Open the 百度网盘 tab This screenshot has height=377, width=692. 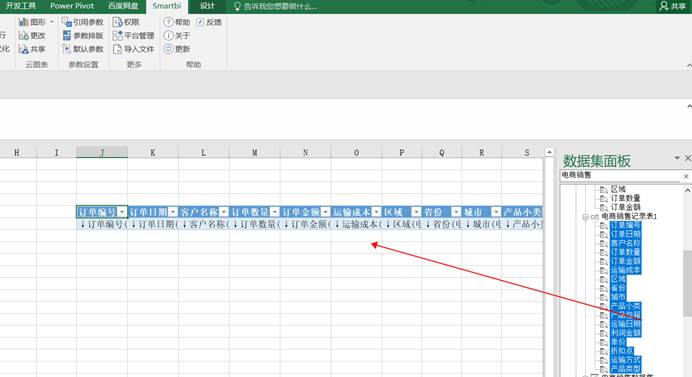(x=123, y=6)
